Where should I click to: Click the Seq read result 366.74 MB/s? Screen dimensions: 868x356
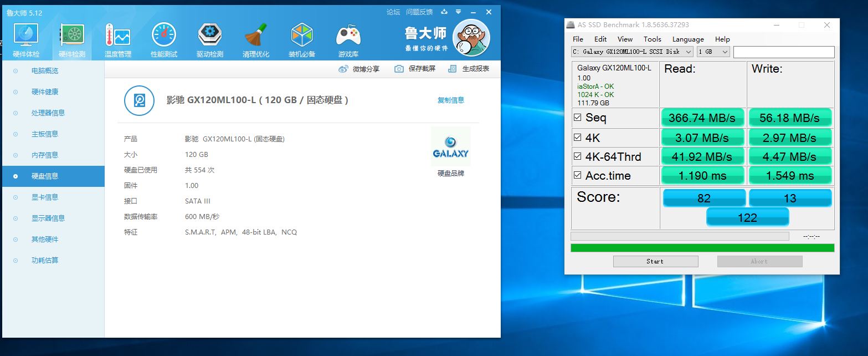click(x=702, y=118)
